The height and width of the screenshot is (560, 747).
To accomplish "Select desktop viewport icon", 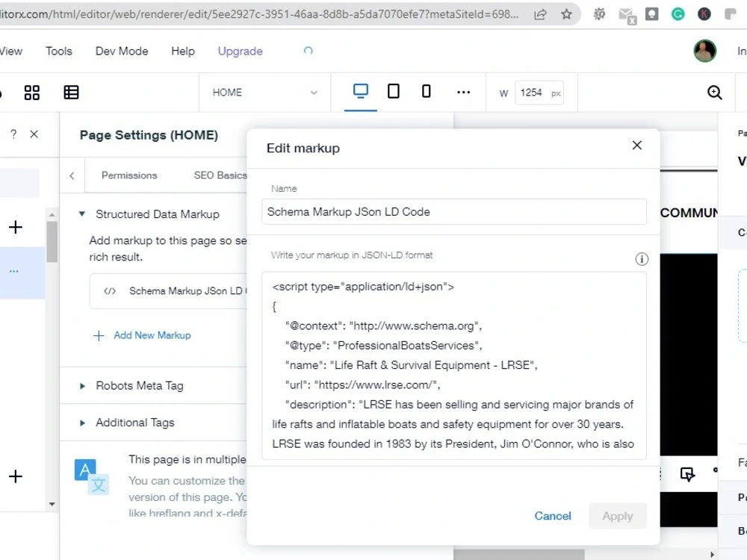I will point(361,91).
